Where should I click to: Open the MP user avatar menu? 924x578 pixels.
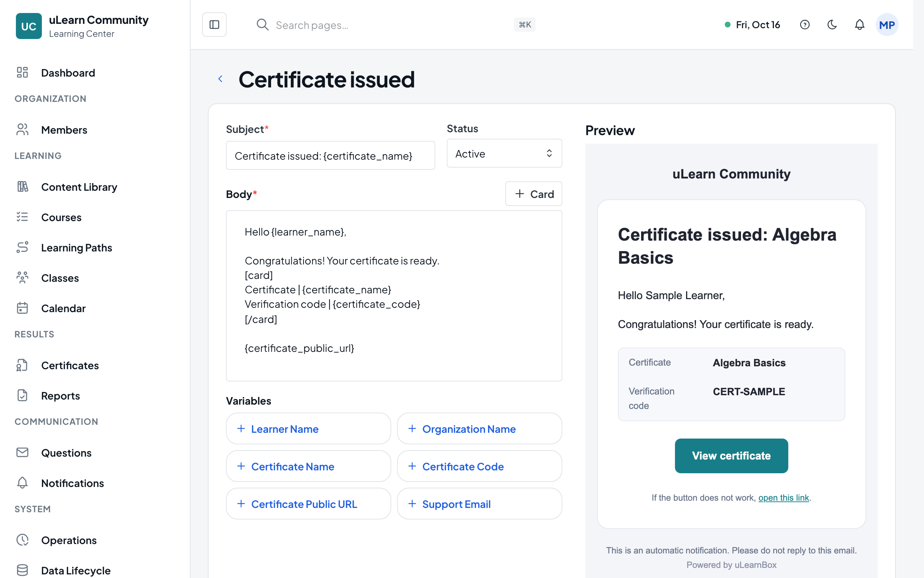pyautogui.click(x=886, y=25)
